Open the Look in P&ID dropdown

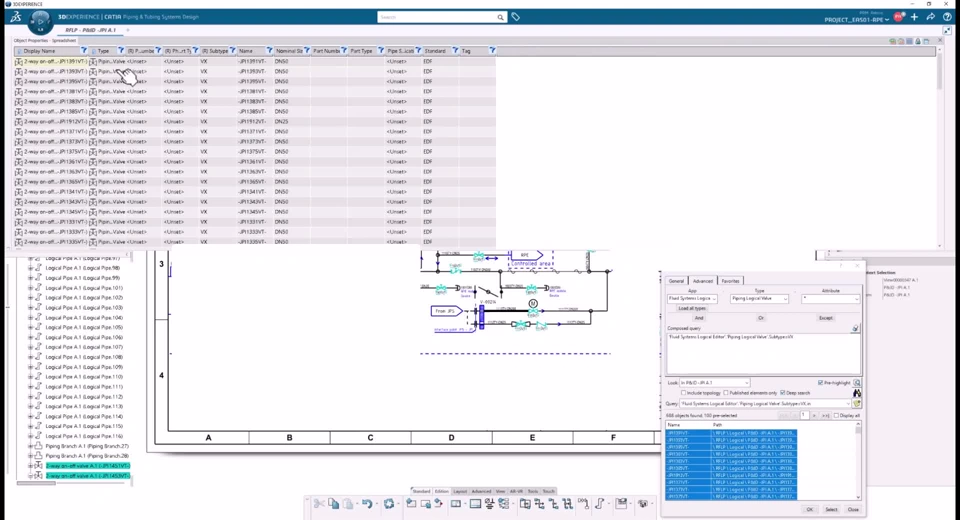[714, 383]
